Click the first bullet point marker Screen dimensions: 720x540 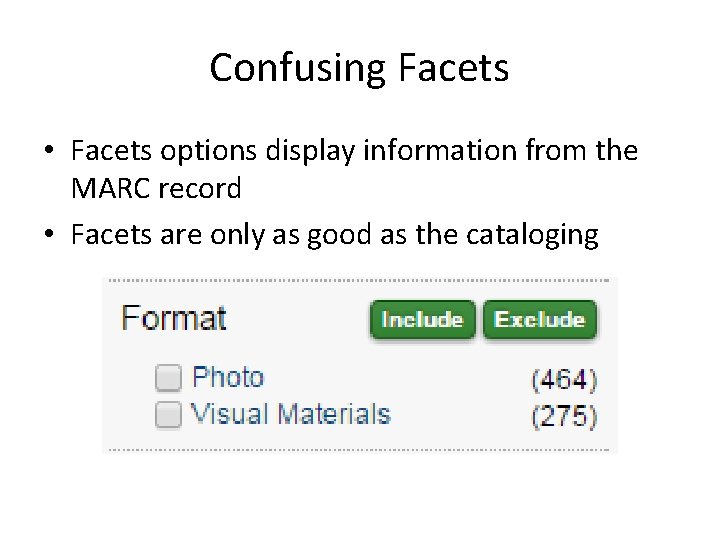coord(48,152)
